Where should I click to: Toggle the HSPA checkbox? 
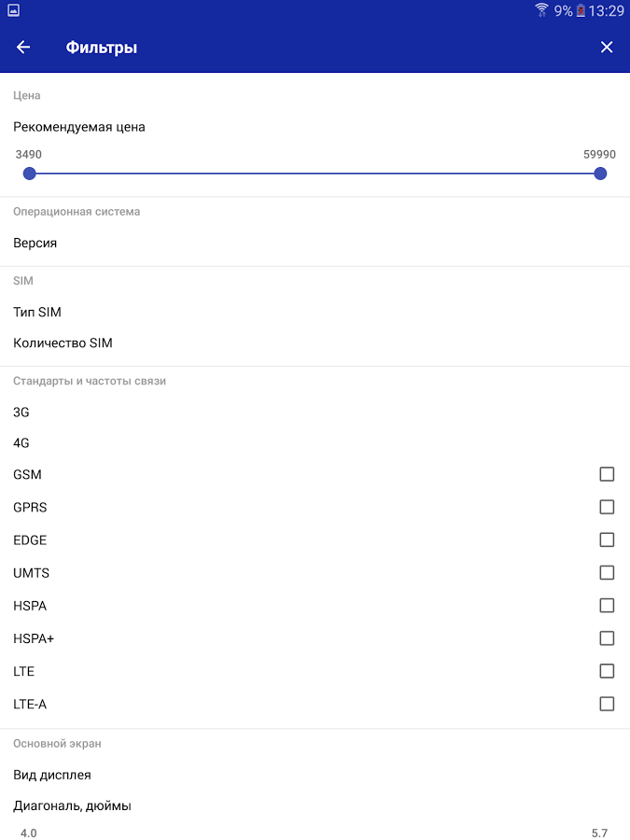coord(607,606)
